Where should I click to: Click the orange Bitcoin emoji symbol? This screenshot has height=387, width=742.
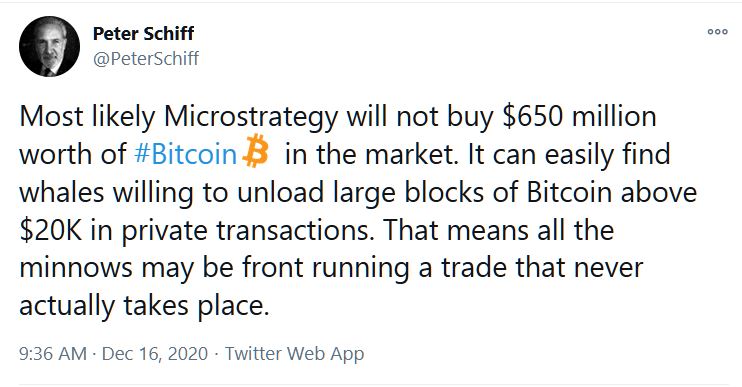click(x=256, y=151)
